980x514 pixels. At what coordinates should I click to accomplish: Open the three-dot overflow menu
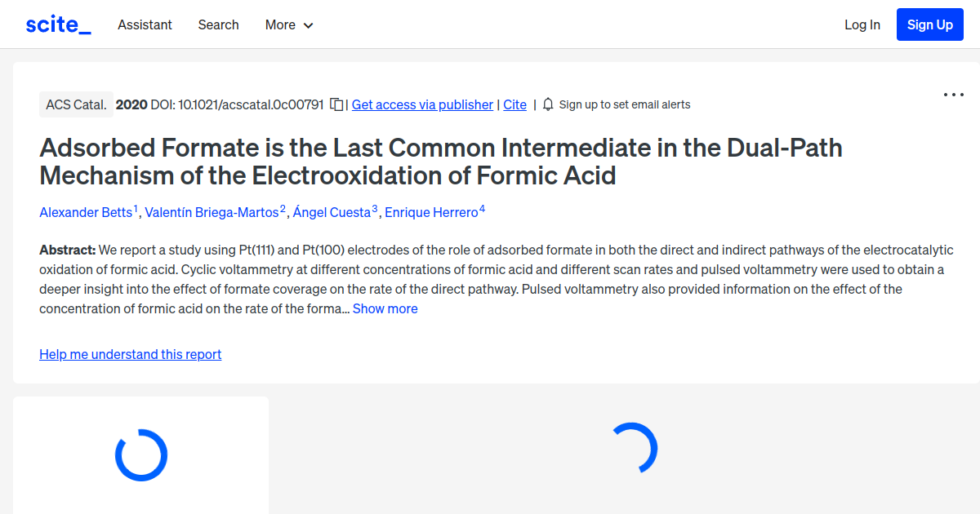pos(953,95)
